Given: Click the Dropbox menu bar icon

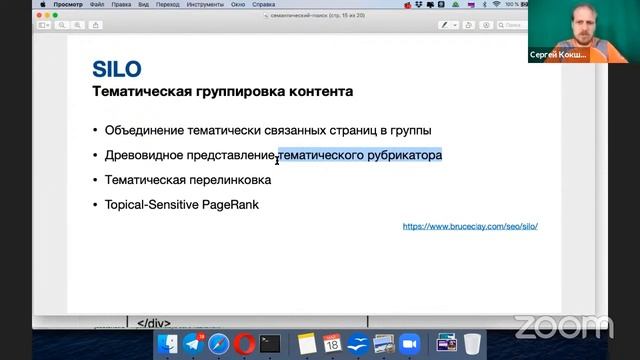Looking at the screenshot, I should tap(418, 4).
